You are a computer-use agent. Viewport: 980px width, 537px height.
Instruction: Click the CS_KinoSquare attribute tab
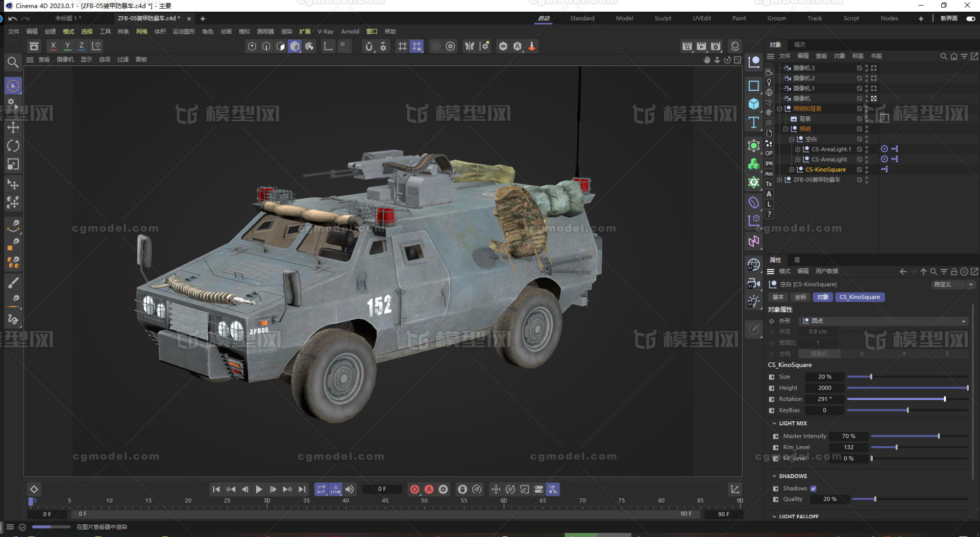(860, 297)
